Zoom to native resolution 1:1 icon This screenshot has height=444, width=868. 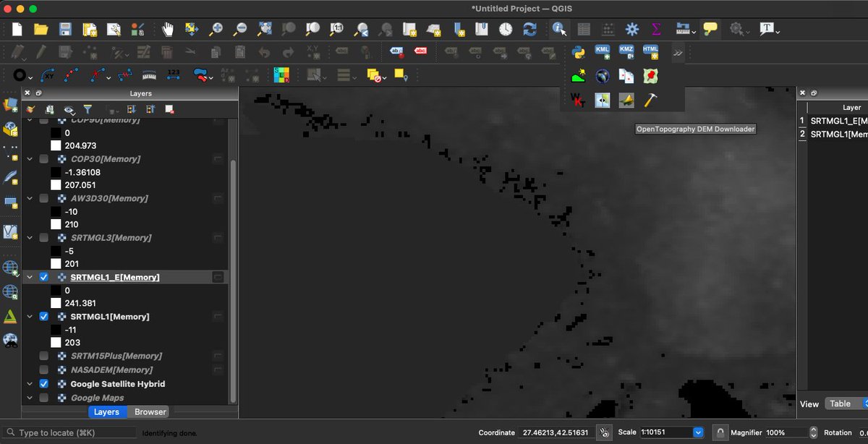tap(337, 29)
